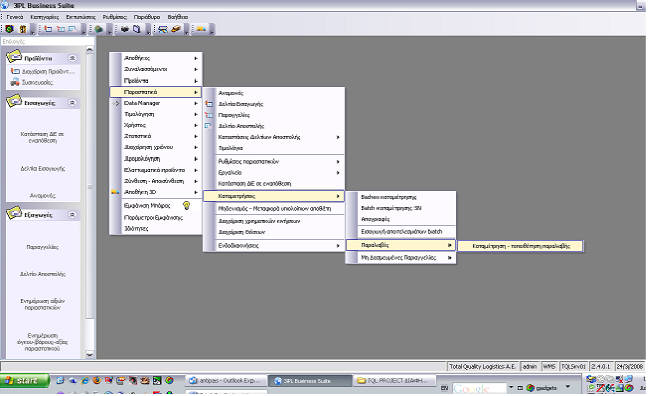The width and height of the screenshot is (648, 396).
Task: Expand the Διαχείριση χρόνου submenu
Action: coord(156,147)
